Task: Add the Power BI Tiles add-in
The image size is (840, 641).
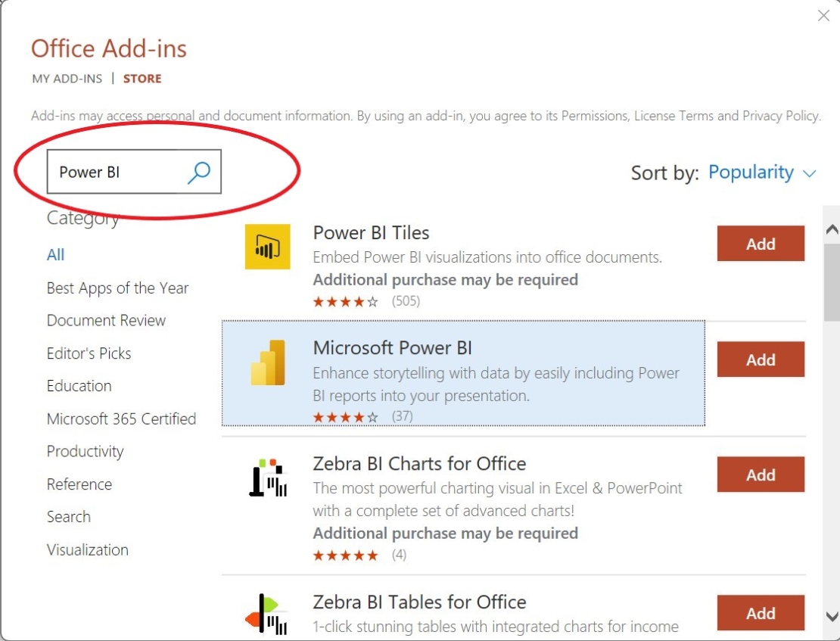Action: pos(761,244)
